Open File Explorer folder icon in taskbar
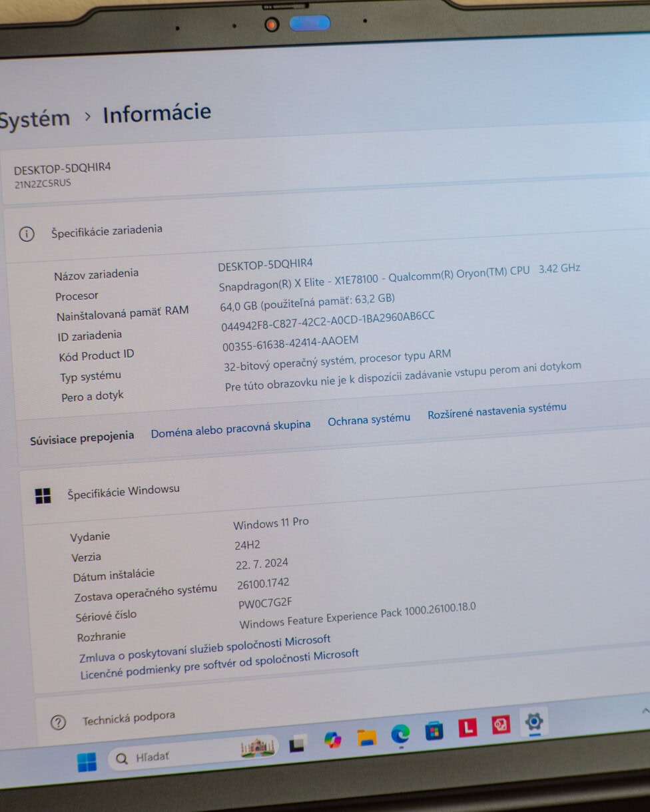 (x=366, y=736)
